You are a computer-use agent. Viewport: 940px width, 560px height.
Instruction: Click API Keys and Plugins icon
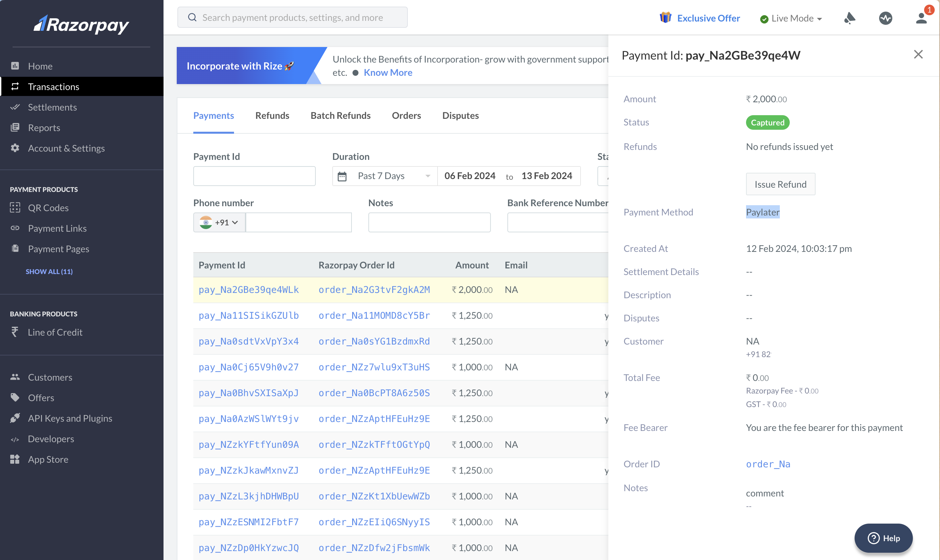click(15, 418)
